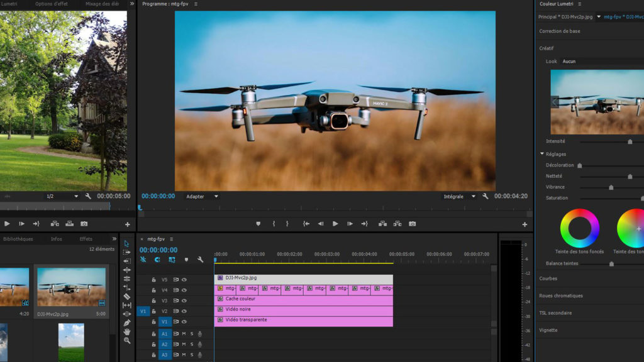
Task: Select the Cache couleur clip on timeline
Action: 303,299
